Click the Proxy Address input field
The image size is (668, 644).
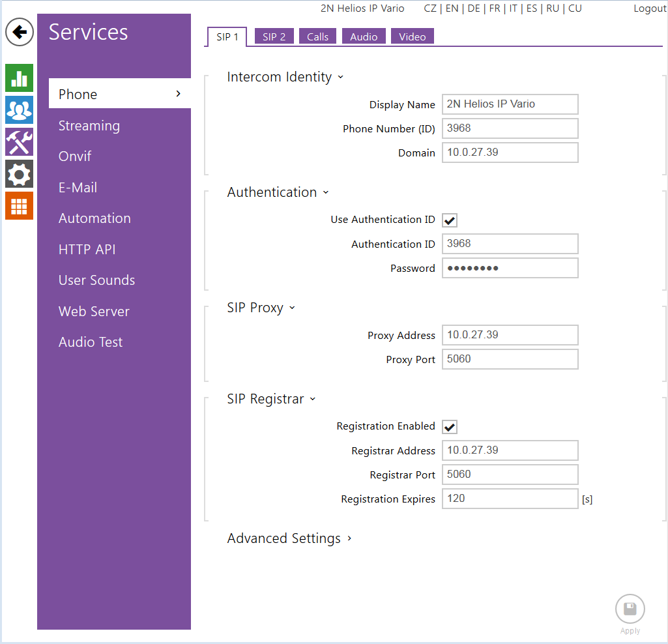pos(510,335)
